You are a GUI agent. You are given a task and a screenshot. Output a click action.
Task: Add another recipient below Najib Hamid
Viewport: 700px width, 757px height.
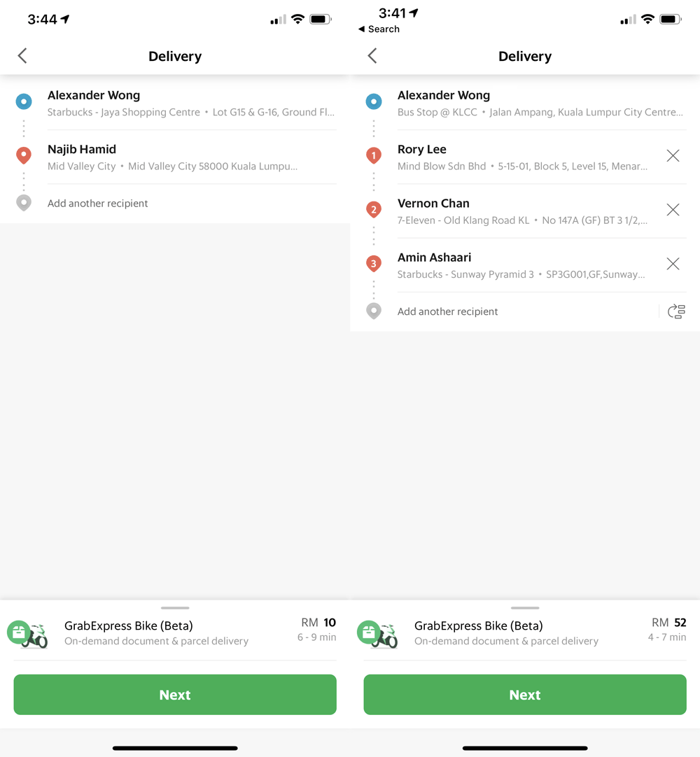(x=98, y=204)
